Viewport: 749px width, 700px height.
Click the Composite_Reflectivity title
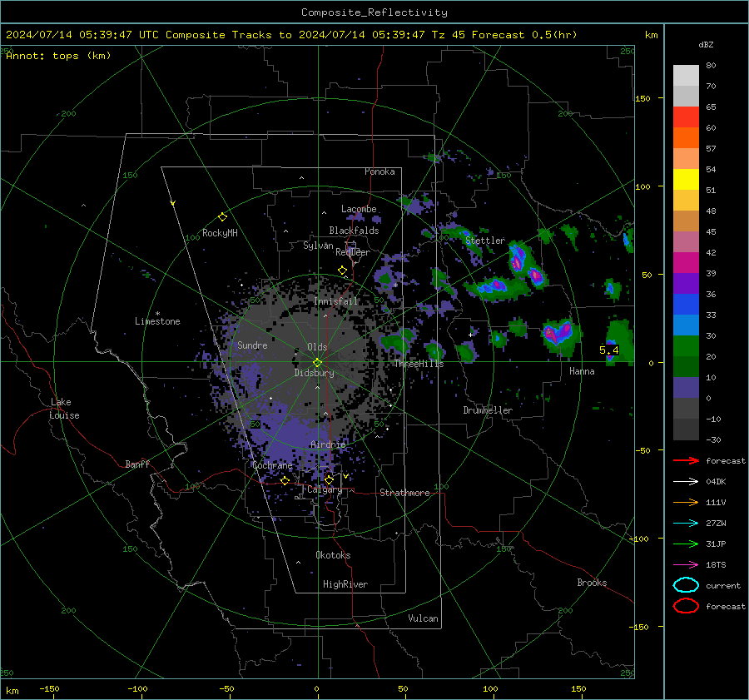(374, 12)
